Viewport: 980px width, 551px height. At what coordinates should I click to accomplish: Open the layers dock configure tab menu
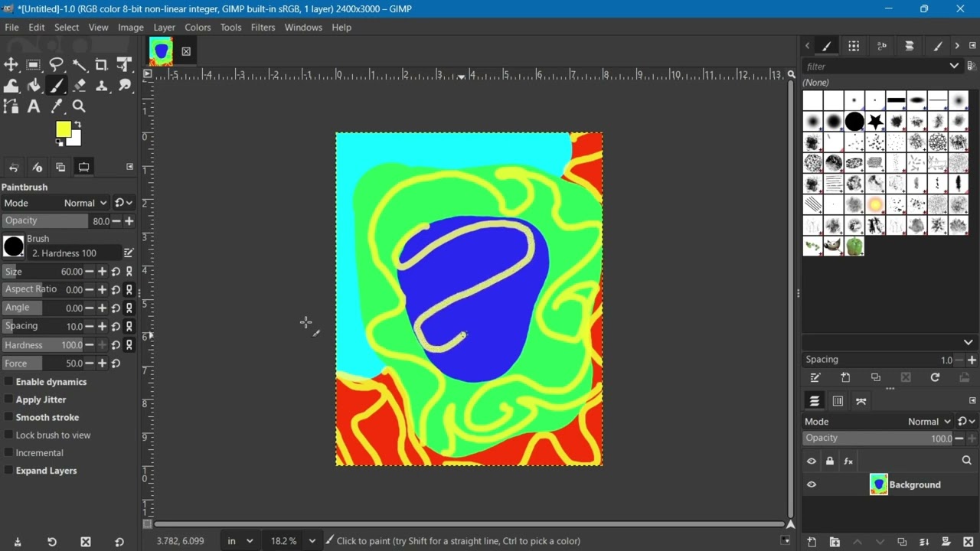972,400
